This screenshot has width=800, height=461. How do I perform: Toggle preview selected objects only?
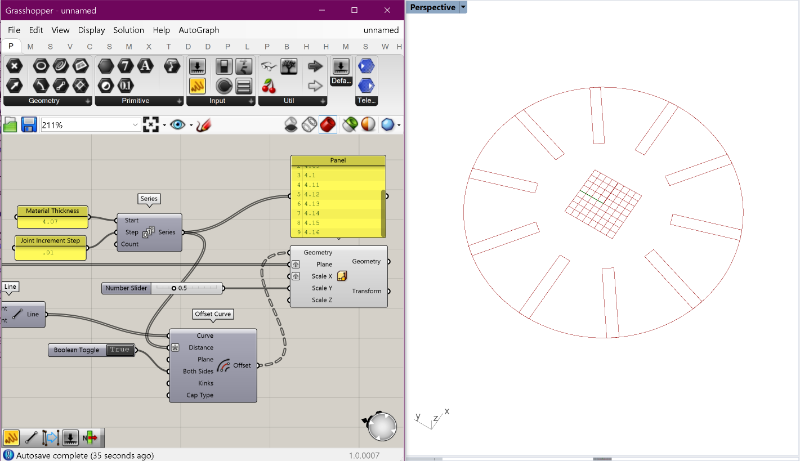[349, 124]
